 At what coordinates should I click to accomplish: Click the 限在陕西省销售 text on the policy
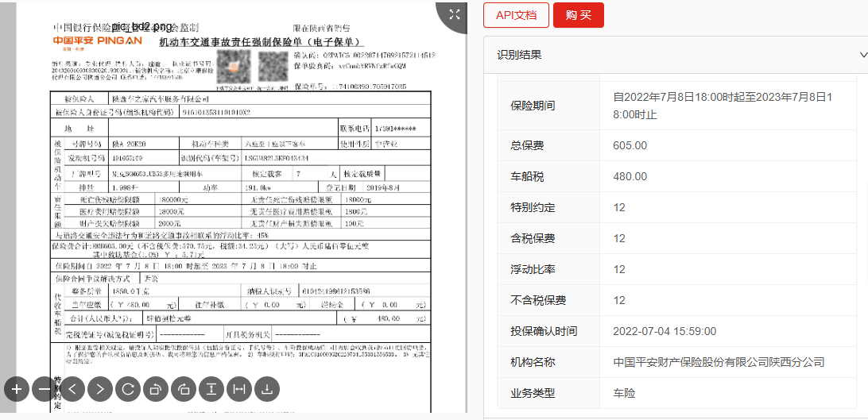click(322, 28)
